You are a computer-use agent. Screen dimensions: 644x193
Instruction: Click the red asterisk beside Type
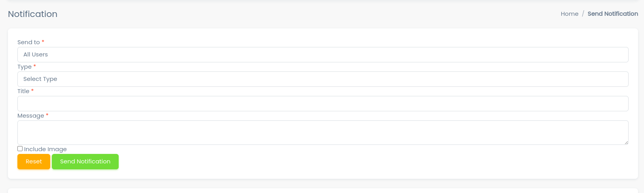pyautogui.click(x=35, y=66)
